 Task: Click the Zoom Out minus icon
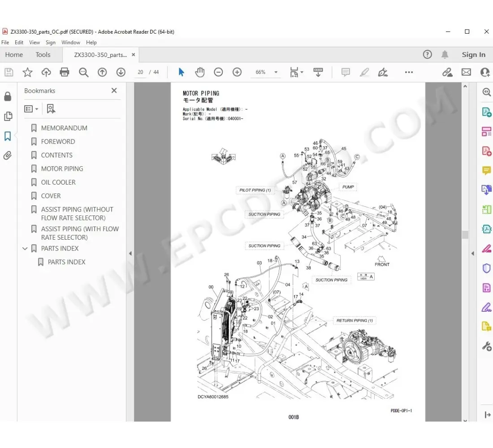pos(218,72)
